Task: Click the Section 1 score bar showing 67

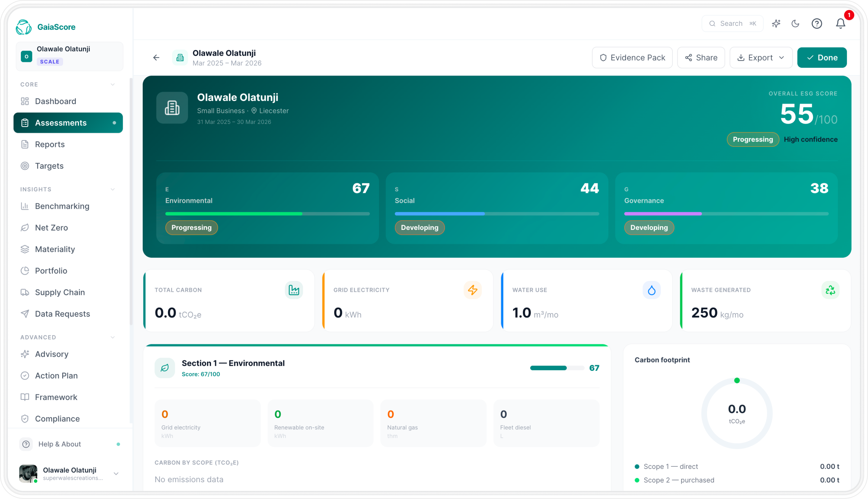Action: [x=557, y=368]
